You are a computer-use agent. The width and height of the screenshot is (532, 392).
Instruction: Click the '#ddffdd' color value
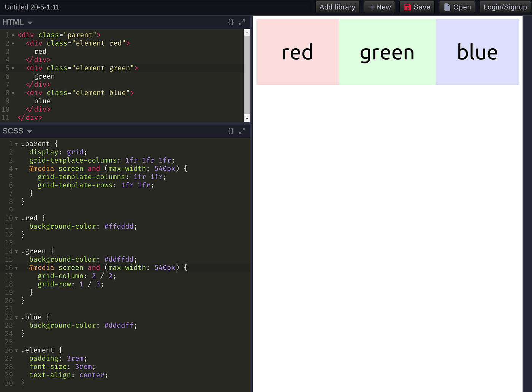pos(119,259)
